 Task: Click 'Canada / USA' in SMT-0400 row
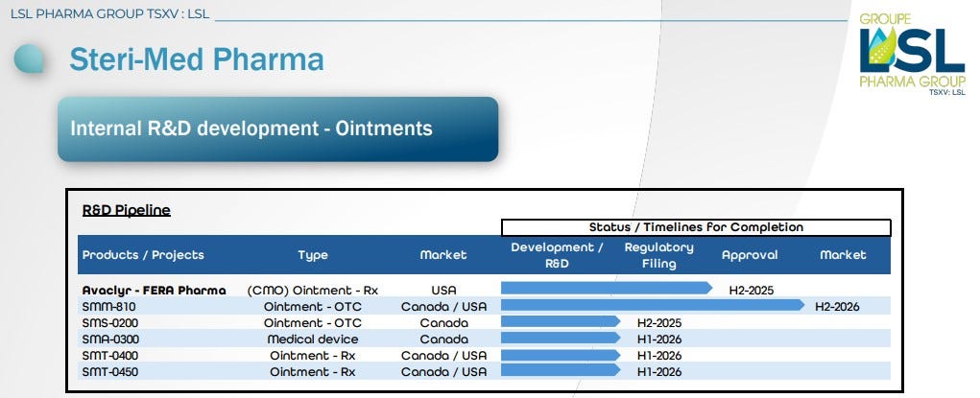(x=443, y=356)
